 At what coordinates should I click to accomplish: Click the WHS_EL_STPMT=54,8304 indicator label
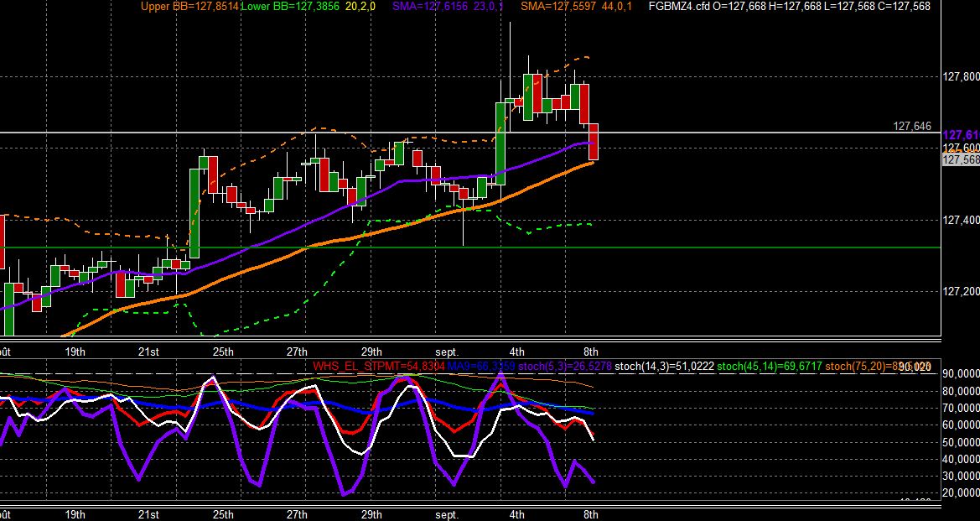(379, 366)
